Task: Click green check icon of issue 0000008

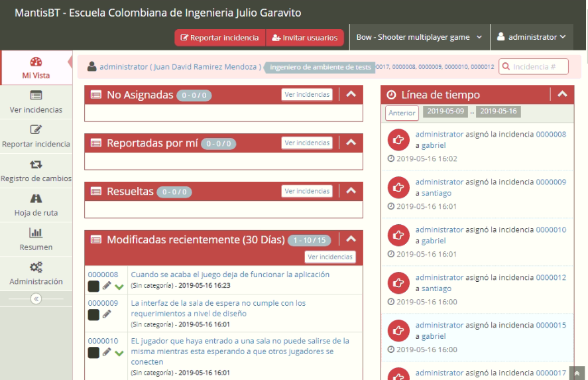Action: pyautogui.click(x=119, y=287)
